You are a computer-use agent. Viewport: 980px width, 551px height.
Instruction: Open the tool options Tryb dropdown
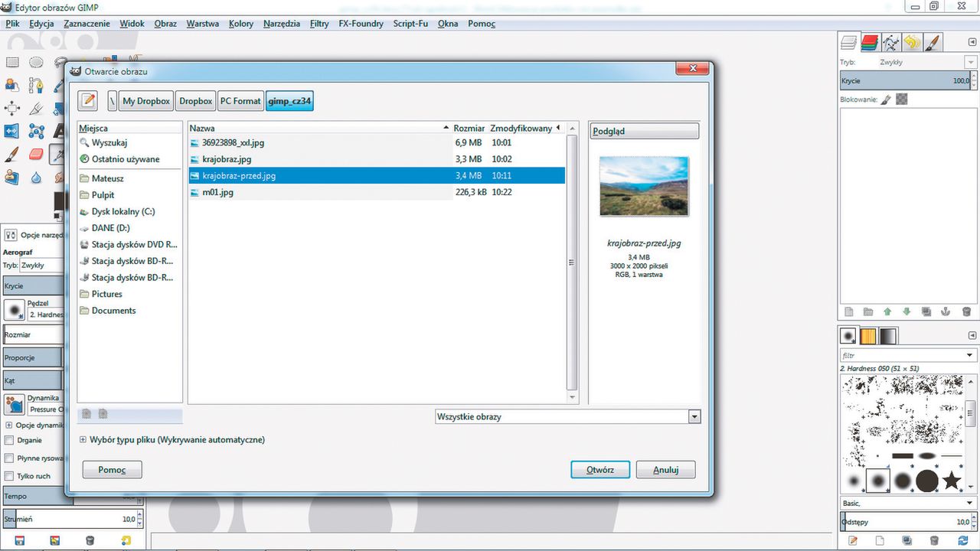tap(42, 265)
